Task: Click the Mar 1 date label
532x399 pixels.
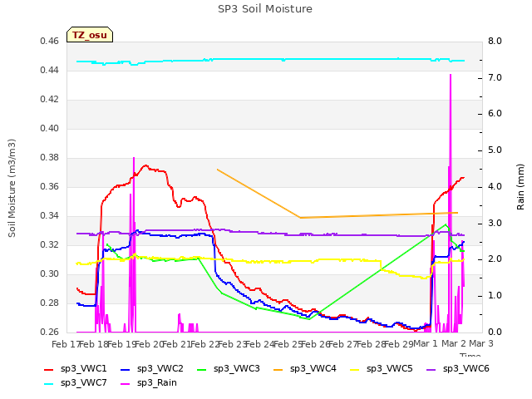Action: 426,344
